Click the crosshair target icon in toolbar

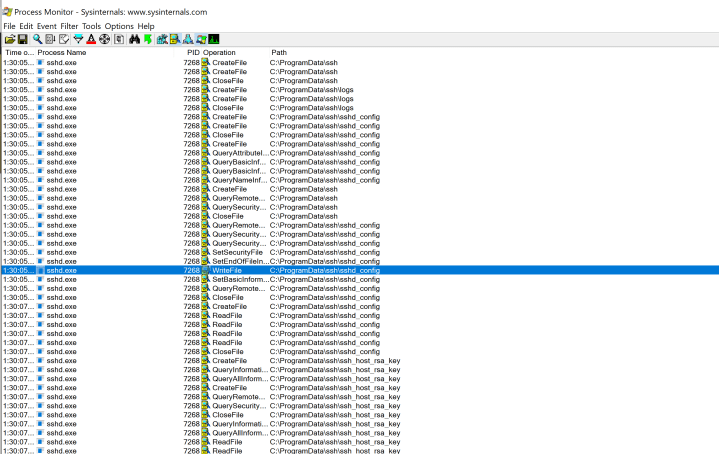tap(104, 39)
